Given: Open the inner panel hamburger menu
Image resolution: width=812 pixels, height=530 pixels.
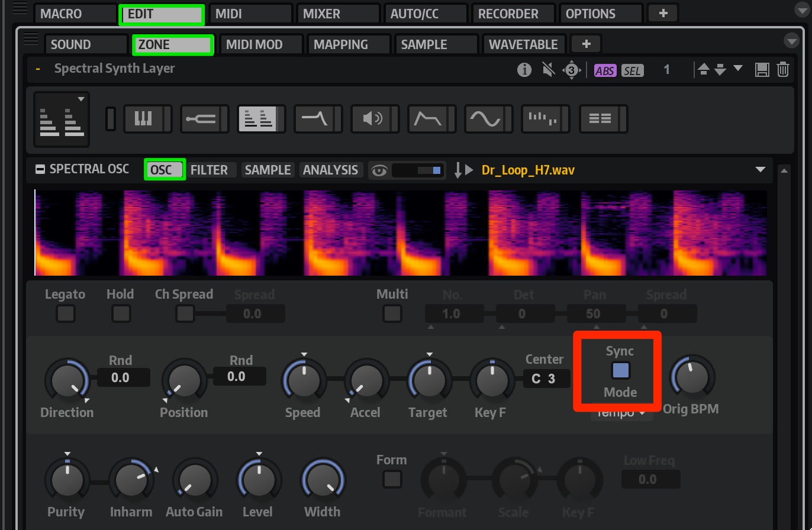Looking at the screenshot, I should point(30,39).
